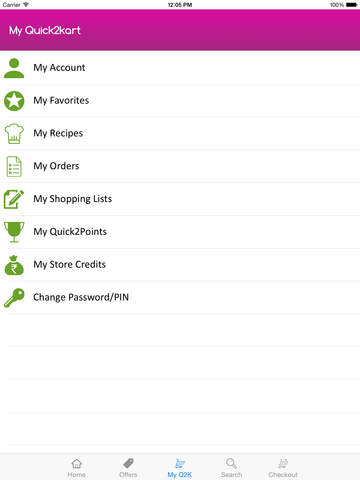Select the My Q2K tab
360x480 pixels.
pos(180,468)
